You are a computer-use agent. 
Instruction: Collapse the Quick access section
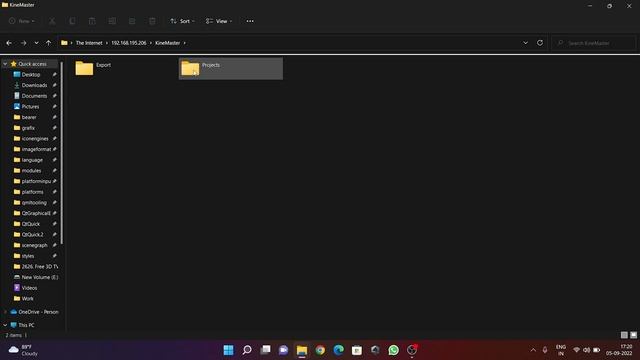[5, 64]
